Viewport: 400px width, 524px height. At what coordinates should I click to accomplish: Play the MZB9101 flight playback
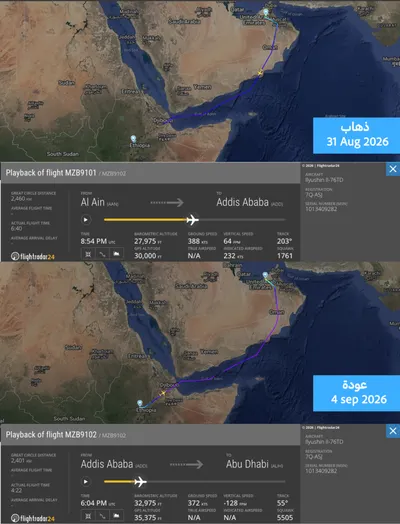click(x=86, y=220)
